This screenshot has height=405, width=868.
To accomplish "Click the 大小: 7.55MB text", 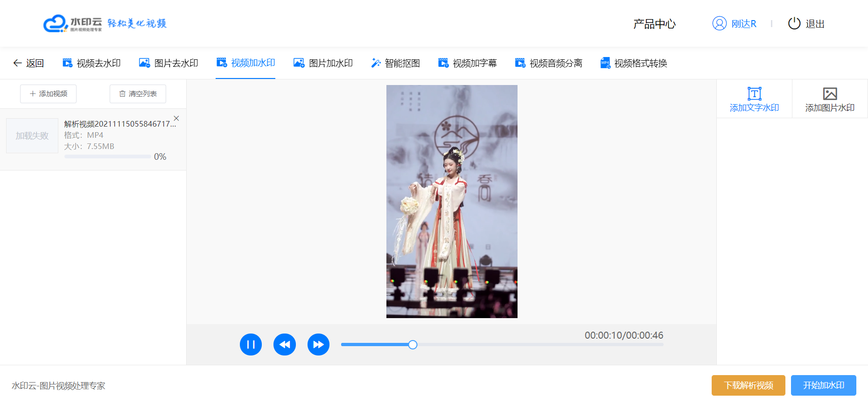I will [89, 146].
